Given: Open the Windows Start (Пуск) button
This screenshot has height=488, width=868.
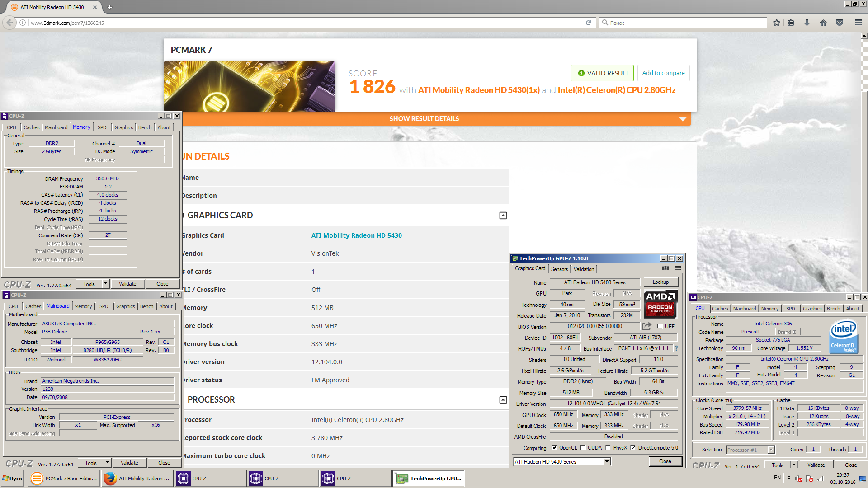Looking at the screenshot, I should pyautogui.click(x=12, y=479).
